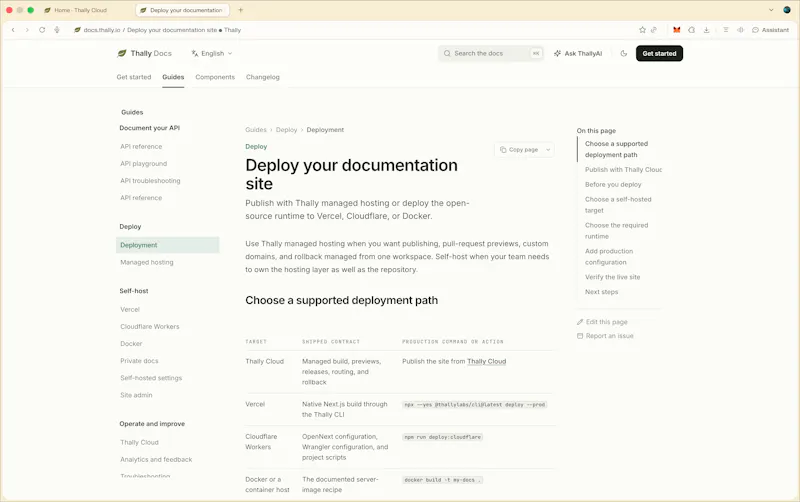Click the translate icon next to English
800x502 pixels.
click(x=194, y=53)
